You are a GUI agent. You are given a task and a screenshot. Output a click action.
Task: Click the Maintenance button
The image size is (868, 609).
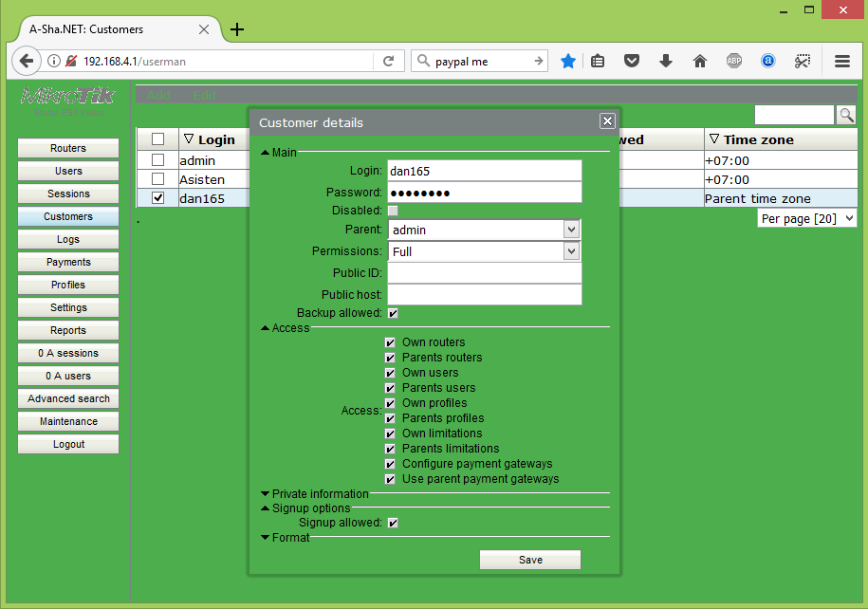68,421
